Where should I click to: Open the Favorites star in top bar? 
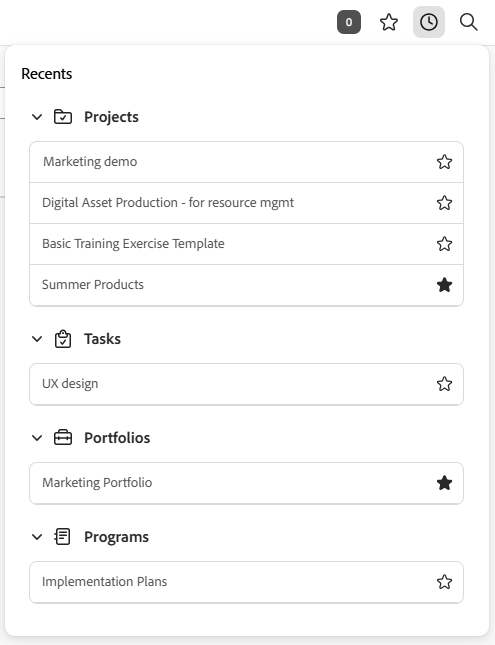[388, 22]
